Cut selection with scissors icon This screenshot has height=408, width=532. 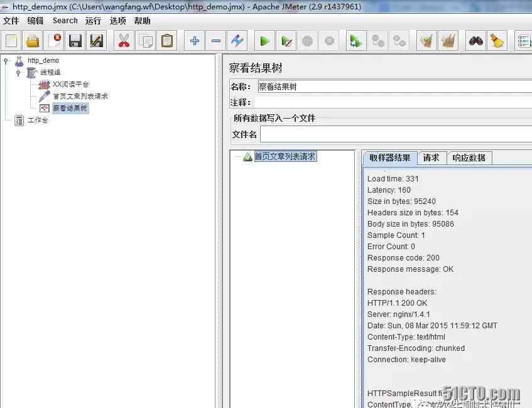124,41
